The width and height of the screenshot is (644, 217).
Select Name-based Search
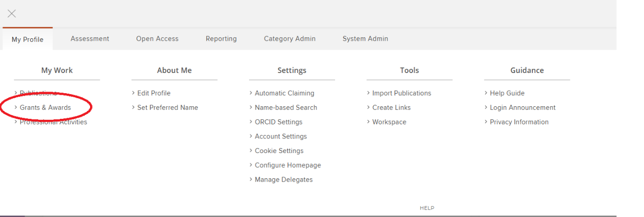tap(286, 108)
